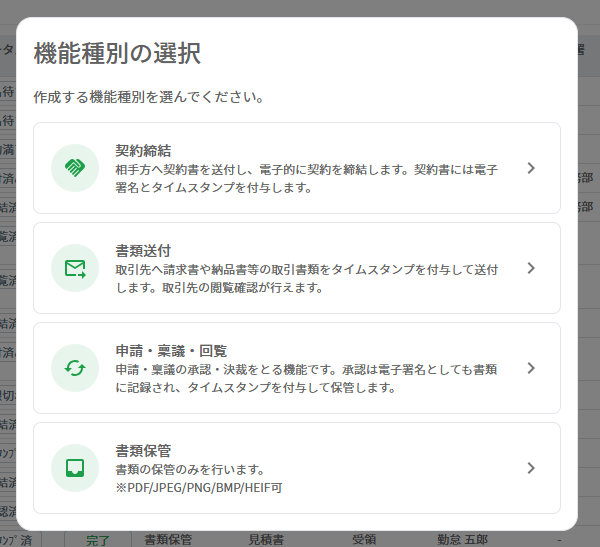Image resolution: width=600 pixels, height=547 pixels.
Task: Open the chevron arrow on 申請・稟議・回覧 card
Action: coord(531,368)
